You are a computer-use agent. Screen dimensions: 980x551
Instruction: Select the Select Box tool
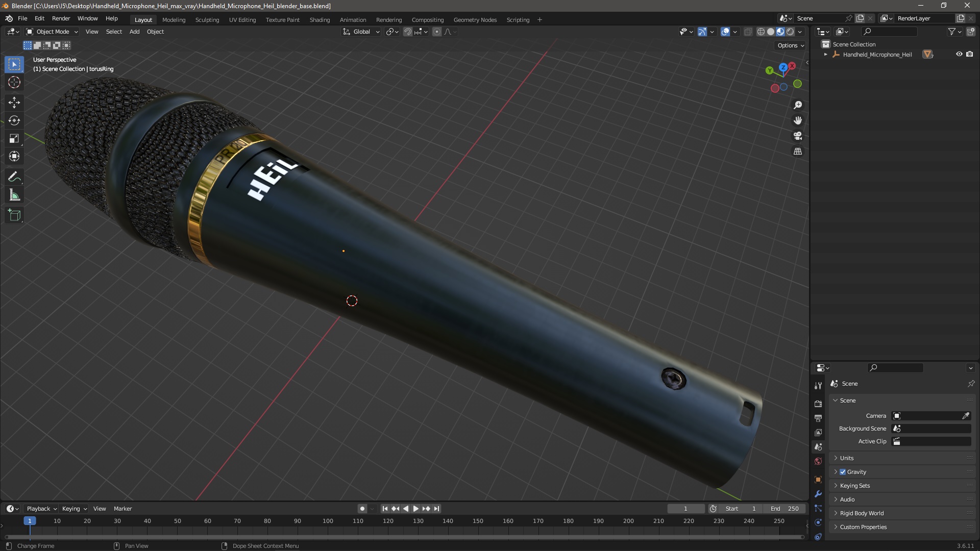(14, 64)
